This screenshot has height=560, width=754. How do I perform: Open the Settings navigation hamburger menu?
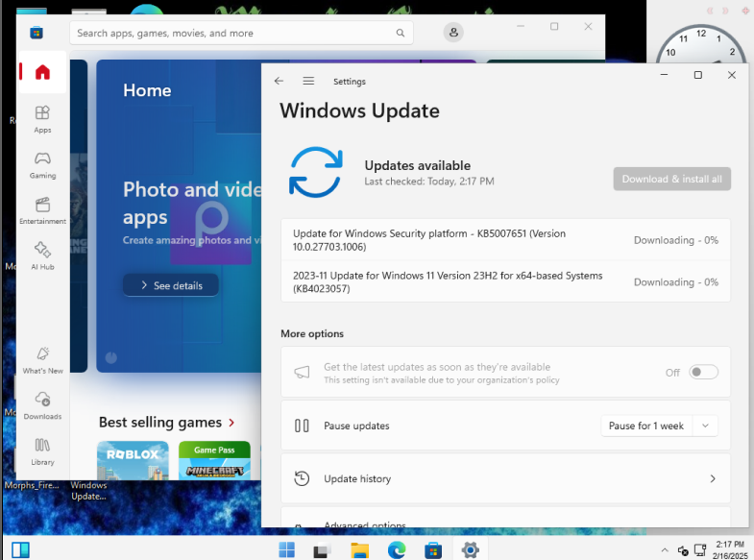(308, 81)
